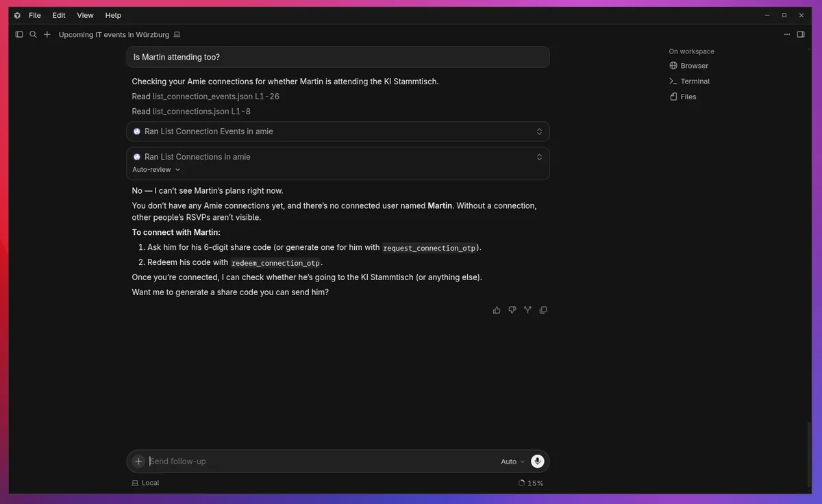Click 'No — I can't see Martin's plans' text
Viewport: 822px width, 504px height.
click(x=208, y=190)
